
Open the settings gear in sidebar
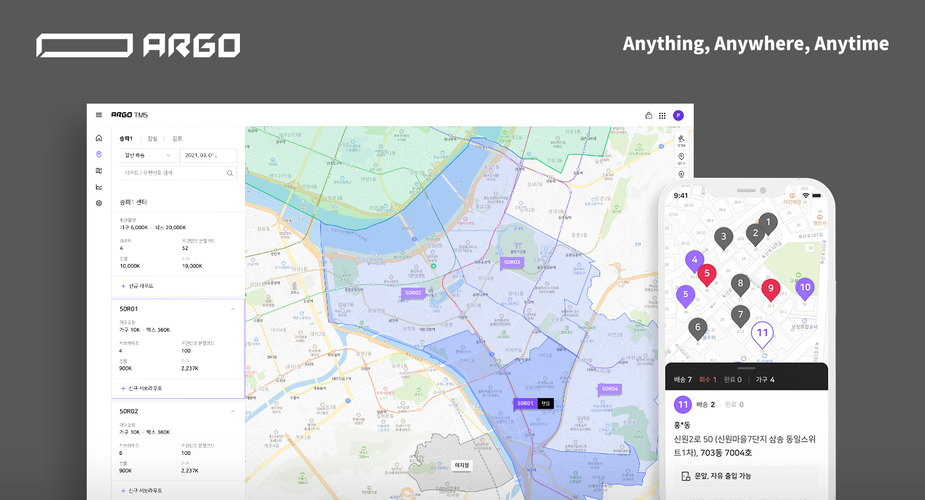click(98, 203)
